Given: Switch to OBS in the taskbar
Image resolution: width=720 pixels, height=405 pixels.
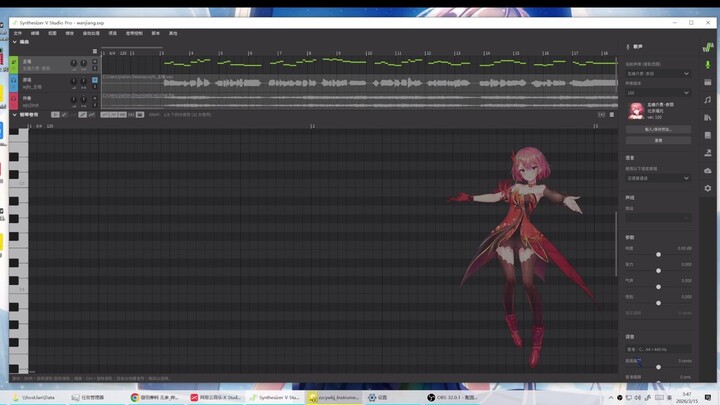Looking at the screenshot, I should tap(452, 398).
